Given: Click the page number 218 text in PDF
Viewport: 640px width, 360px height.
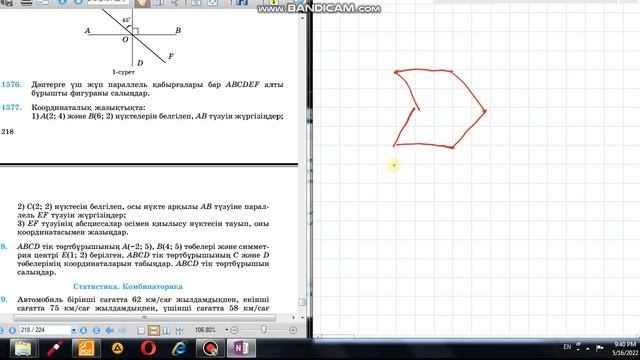Looking at the screenshot, I should tap(7, 131).
